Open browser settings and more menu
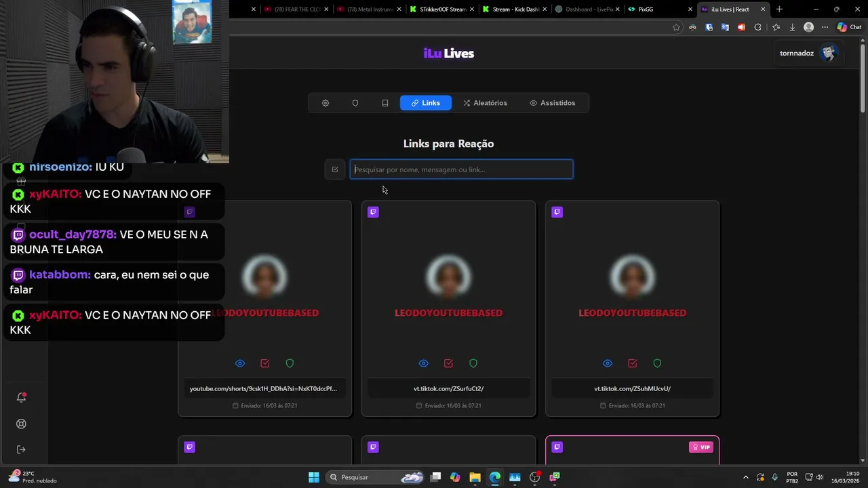Image resolution: width=868 pixels, height=488 pixels. pos(825,27)
